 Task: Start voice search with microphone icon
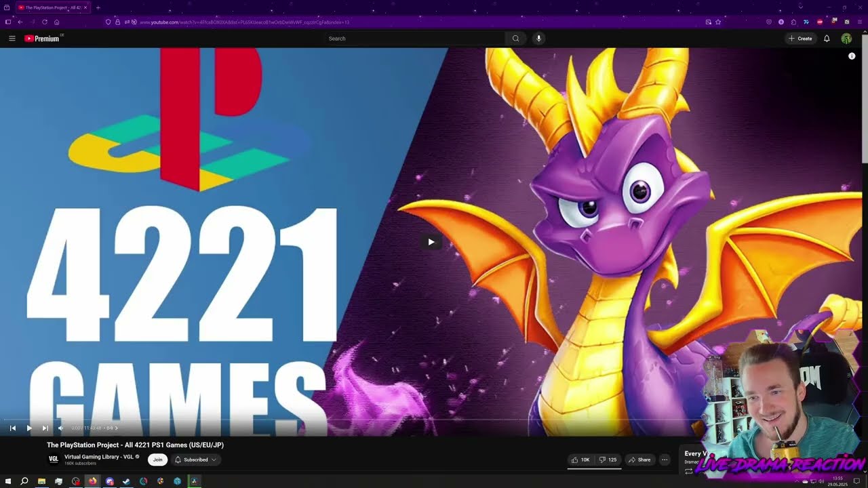[539, 39]
